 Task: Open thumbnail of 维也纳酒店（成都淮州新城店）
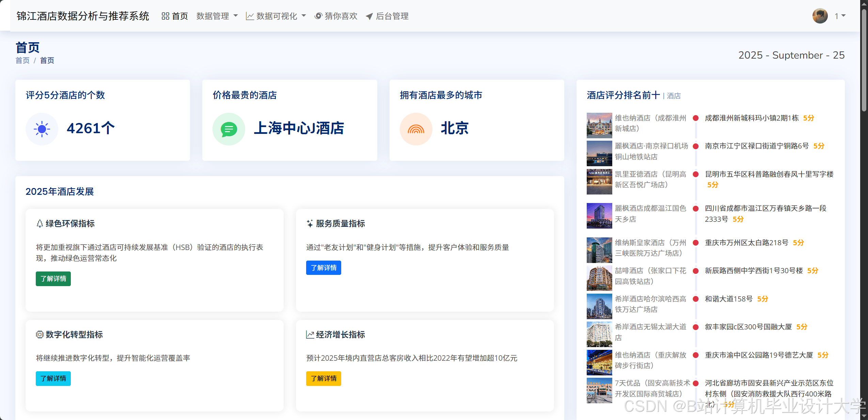[x=599, y=125]
